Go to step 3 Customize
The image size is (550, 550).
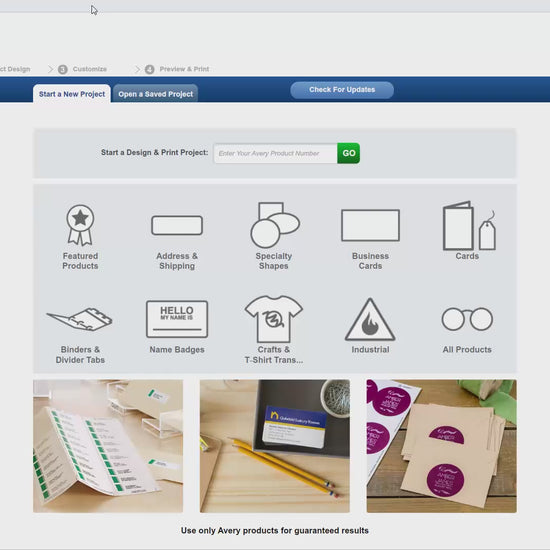point(82,69)
